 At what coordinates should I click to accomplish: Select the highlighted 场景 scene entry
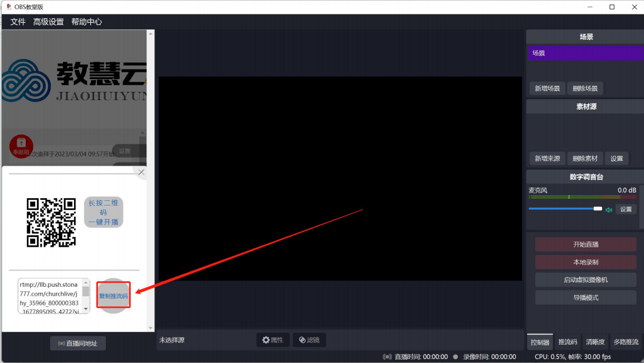(585, 52)
